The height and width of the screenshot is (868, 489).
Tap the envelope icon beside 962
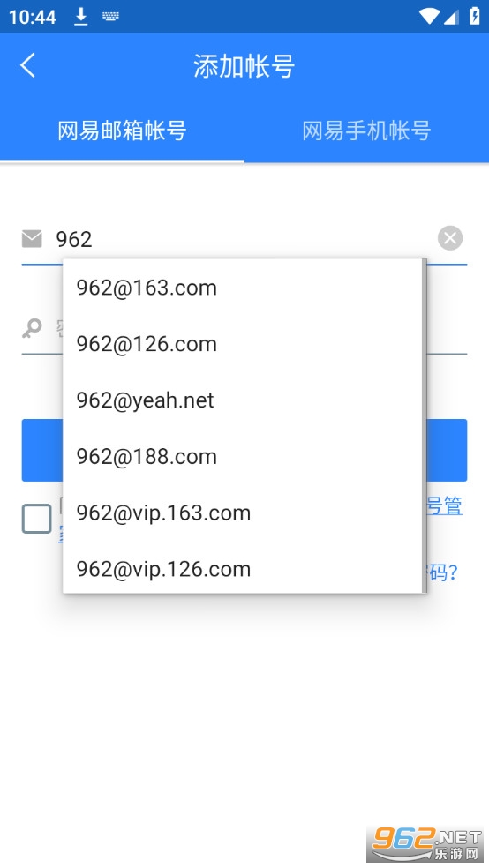coord(32,239)
